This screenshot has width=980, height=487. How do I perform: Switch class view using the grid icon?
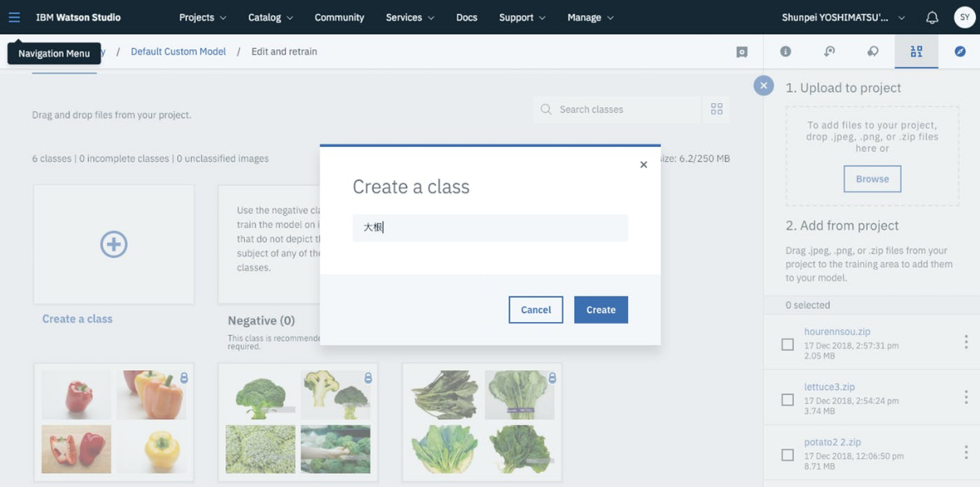(717, 109)
